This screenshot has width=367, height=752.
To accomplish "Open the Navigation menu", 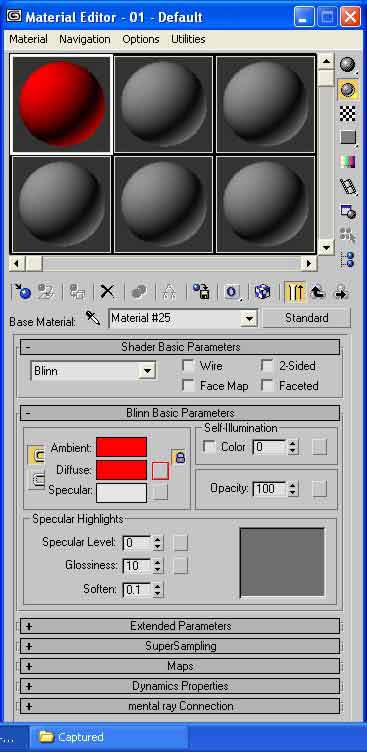I will click(85, 39).
